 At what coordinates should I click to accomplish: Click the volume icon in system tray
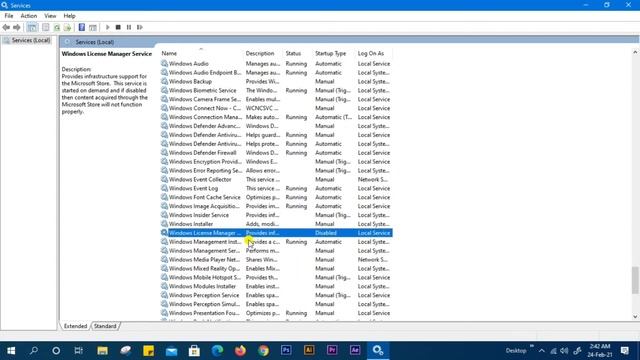(x=564, y=351)
